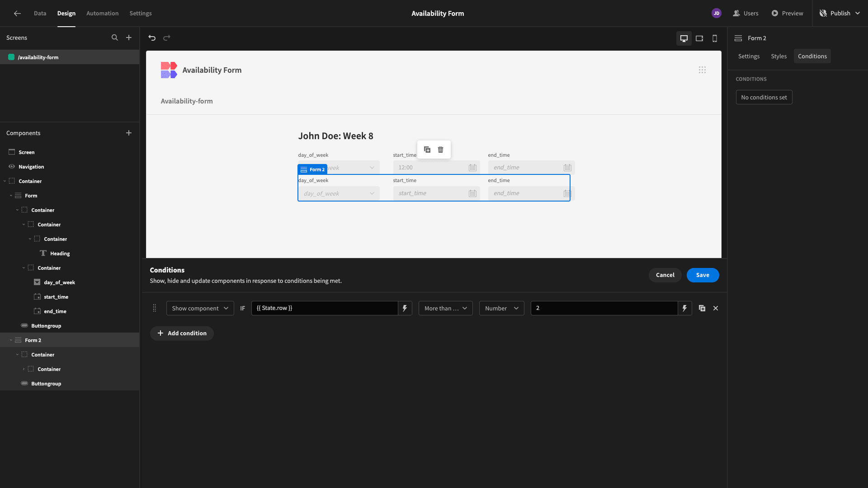Screen dimensions: 868x488
Task: Switch to desktop preview icon
Action: (x=684, y=38)
